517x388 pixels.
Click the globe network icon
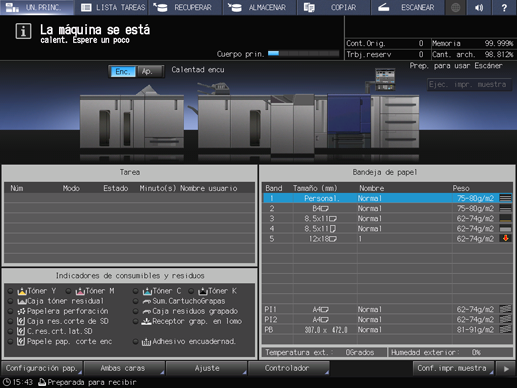(x=455, y=7)
